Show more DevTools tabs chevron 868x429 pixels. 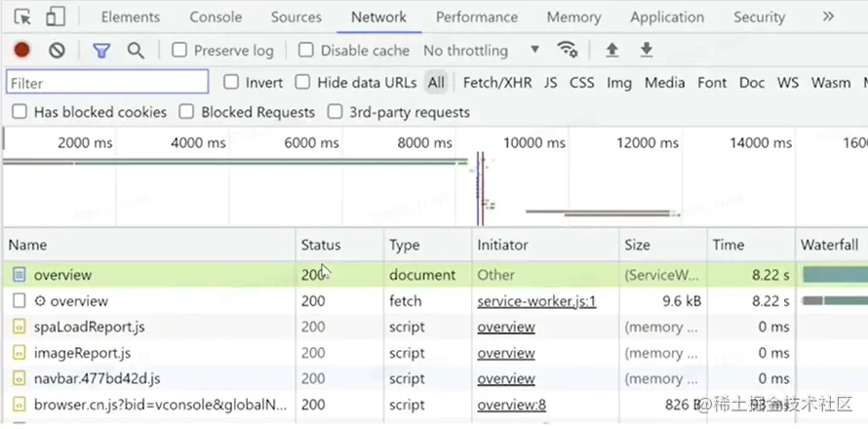tap(828, 18)
